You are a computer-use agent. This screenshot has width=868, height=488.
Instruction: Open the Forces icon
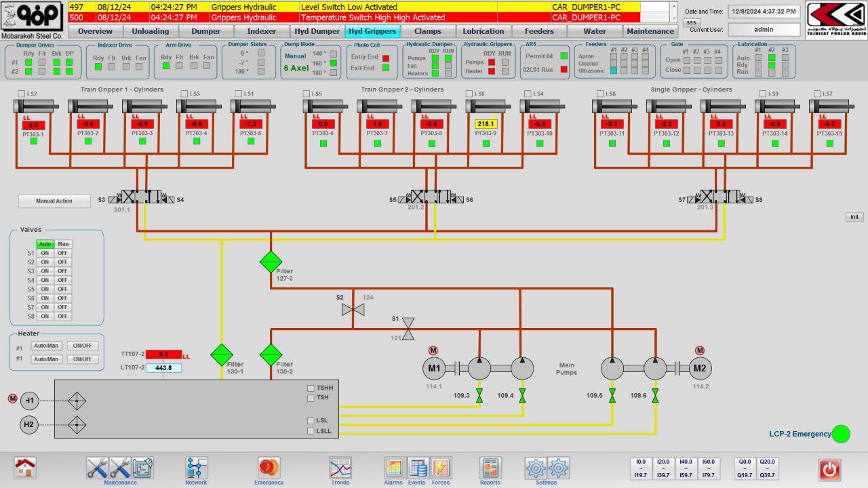tap(441, 468)
